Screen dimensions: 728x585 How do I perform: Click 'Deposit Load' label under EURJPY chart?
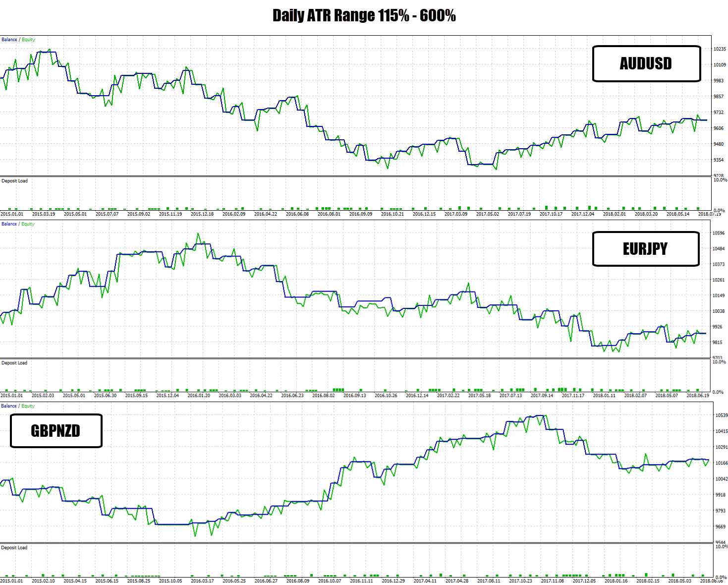(14, 363)
